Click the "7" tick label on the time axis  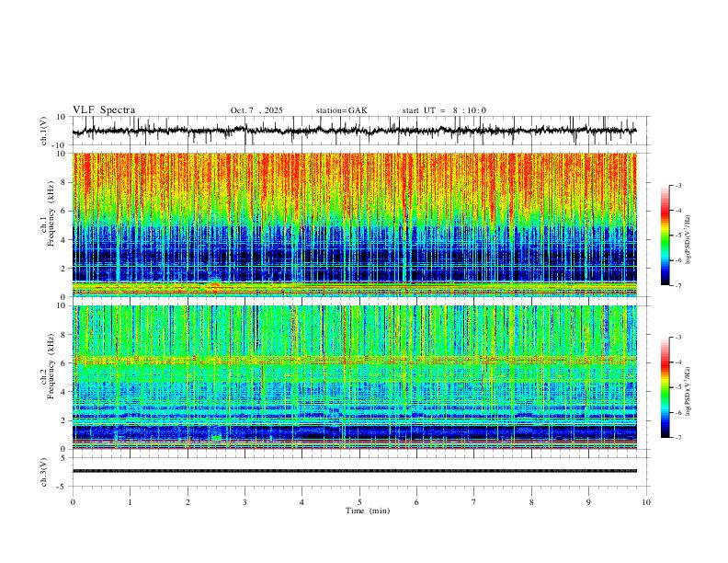[x=474, y=502]
